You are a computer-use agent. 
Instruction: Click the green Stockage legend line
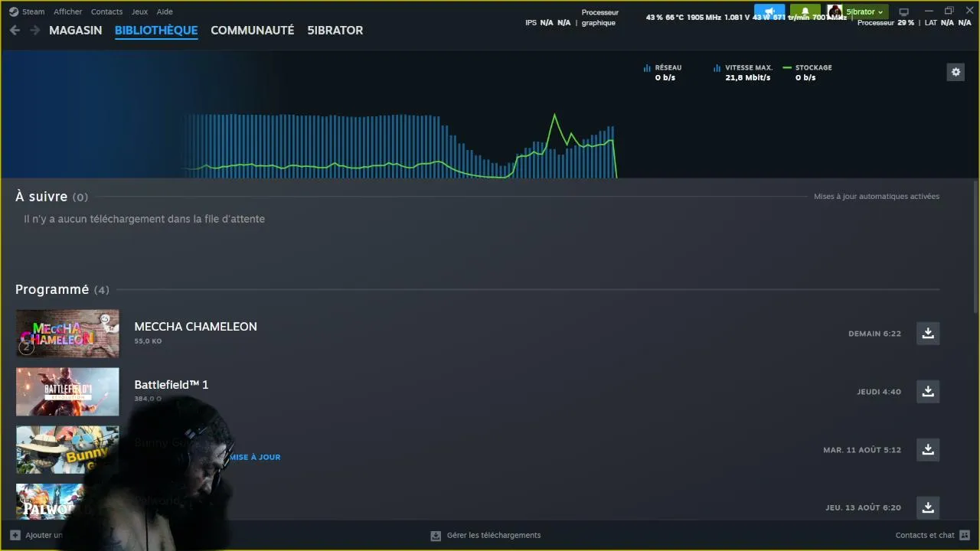point(787,67)
